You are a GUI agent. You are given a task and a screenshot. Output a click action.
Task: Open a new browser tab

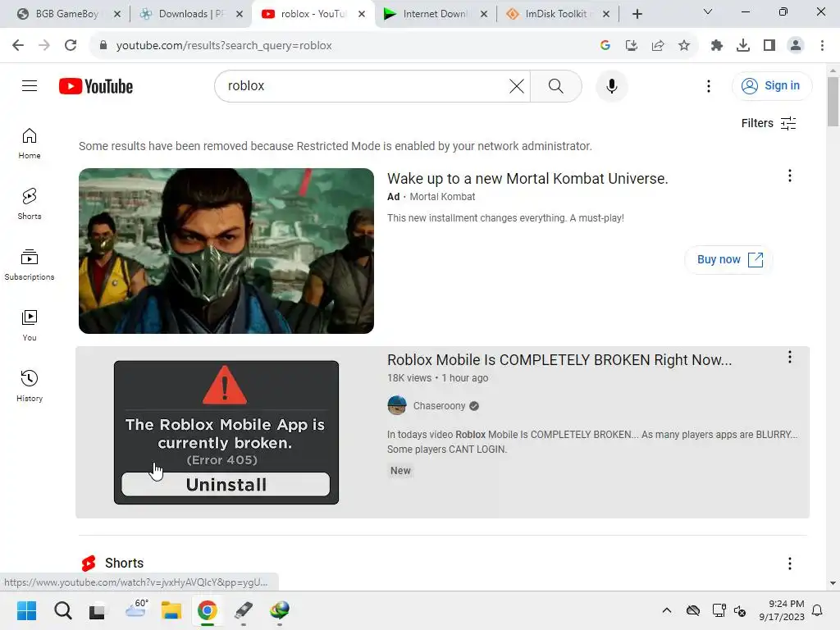637,14
